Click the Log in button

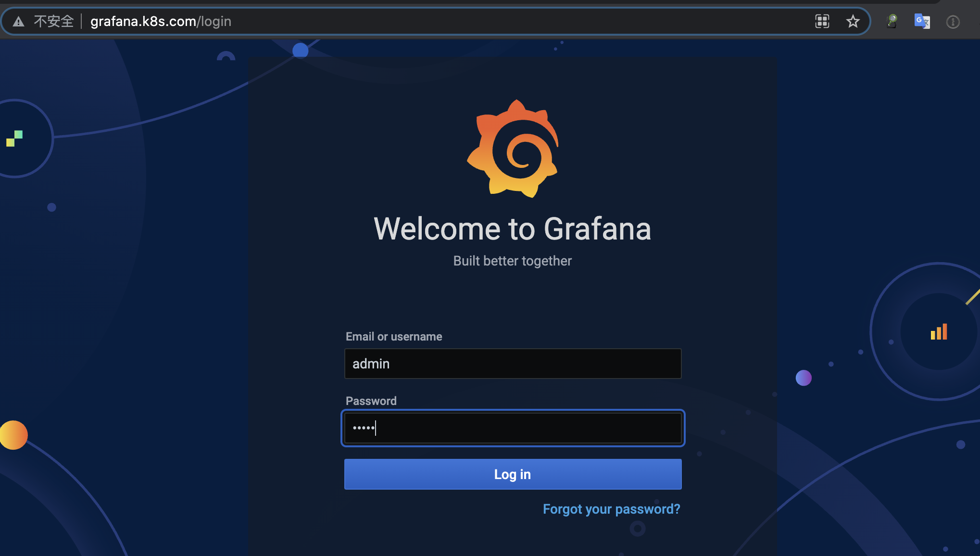tap(513, 474)
